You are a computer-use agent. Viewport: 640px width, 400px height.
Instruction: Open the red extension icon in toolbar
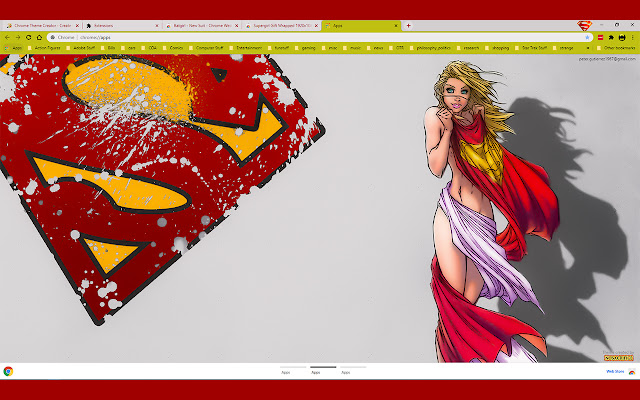600,37
